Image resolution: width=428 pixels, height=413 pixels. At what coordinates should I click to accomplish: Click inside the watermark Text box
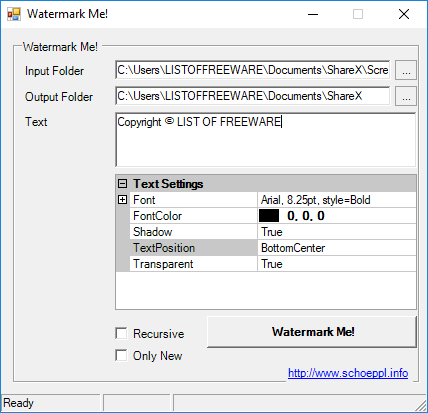pos(266,140)
